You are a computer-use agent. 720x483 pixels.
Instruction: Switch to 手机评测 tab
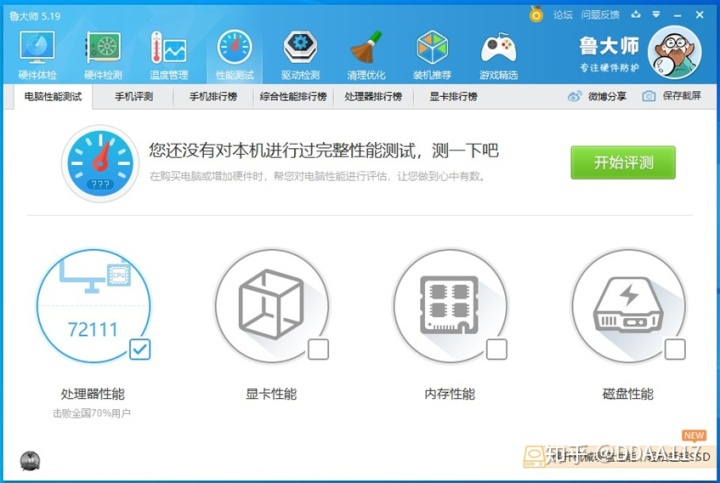[134, 96]
